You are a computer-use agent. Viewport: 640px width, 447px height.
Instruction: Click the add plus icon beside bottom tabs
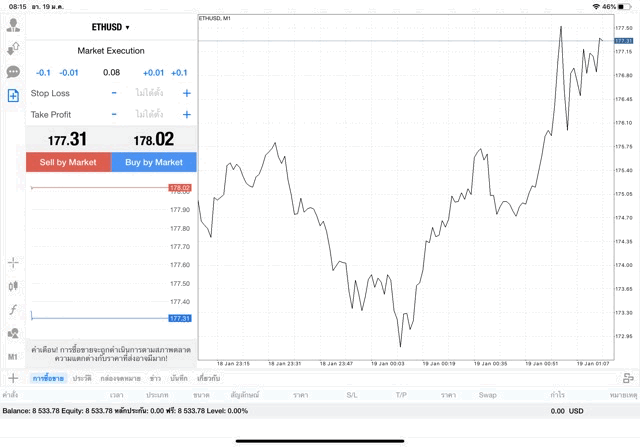(13, 379)
